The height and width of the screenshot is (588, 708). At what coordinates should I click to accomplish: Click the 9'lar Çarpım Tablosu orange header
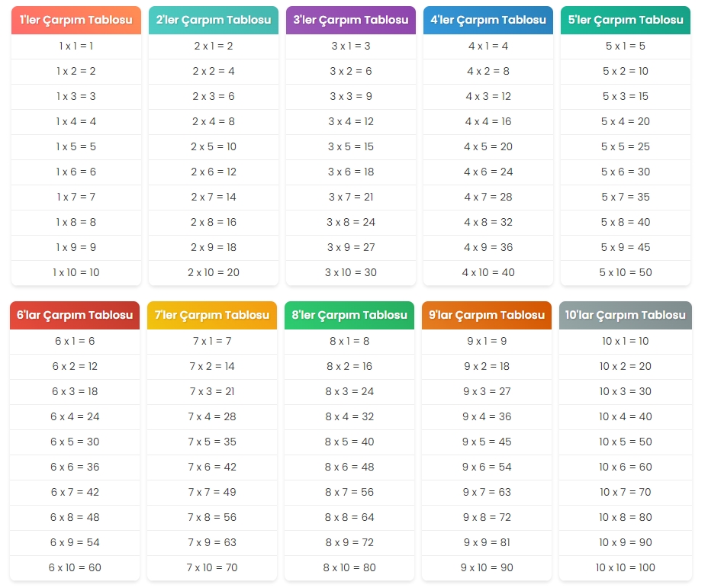point(487,315)
